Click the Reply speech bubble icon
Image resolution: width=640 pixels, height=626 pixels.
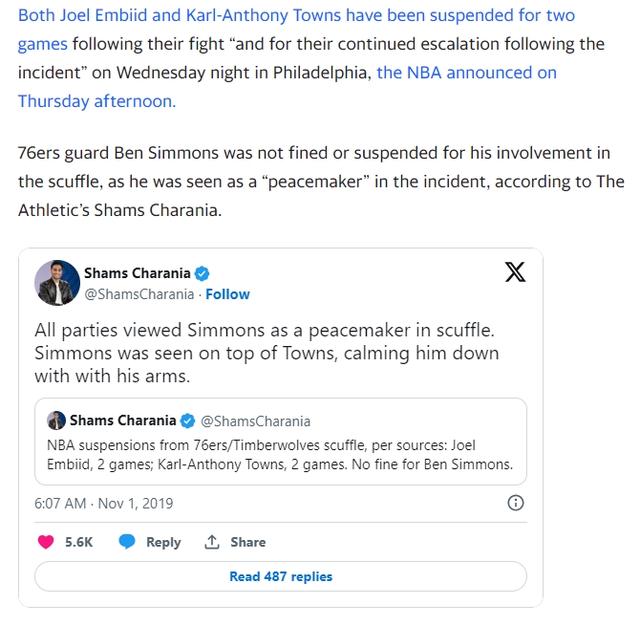pyautogui.click(x=127, y=542)
